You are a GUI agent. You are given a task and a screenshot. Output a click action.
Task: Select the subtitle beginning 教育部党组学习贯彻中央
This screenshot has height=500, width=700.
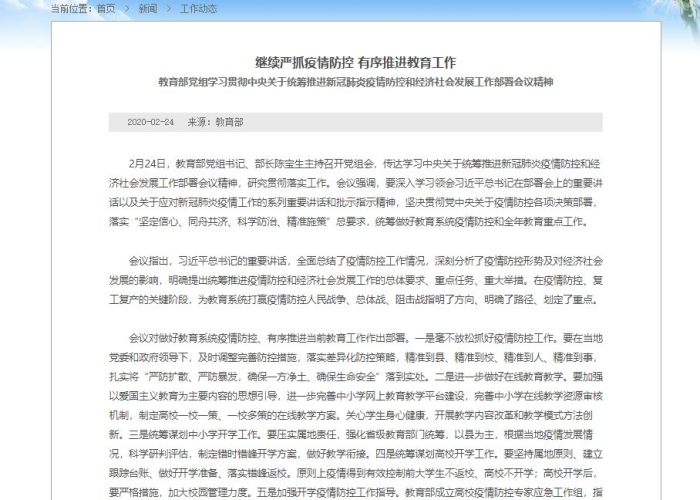point(356,82)
